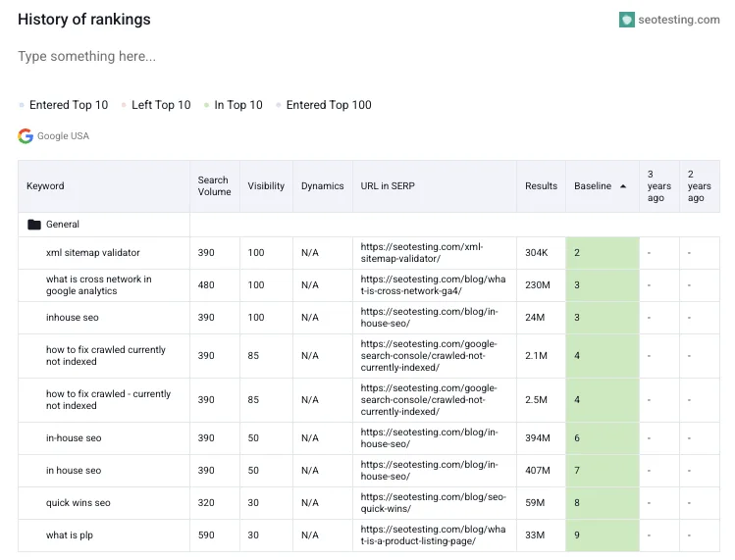Click the Entered Top 10 legend dot
The height and width of the screenshot is (560, 735).
[x=22, y=105]
